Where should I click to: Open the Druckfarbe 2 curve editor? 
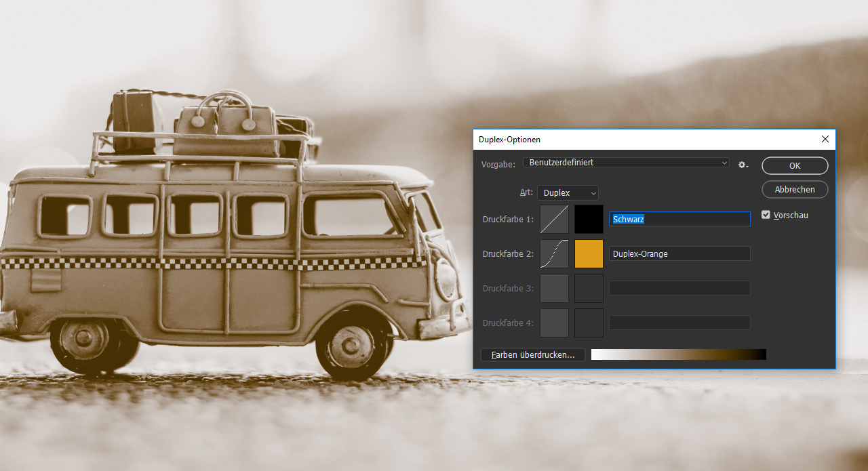point(554,254)
